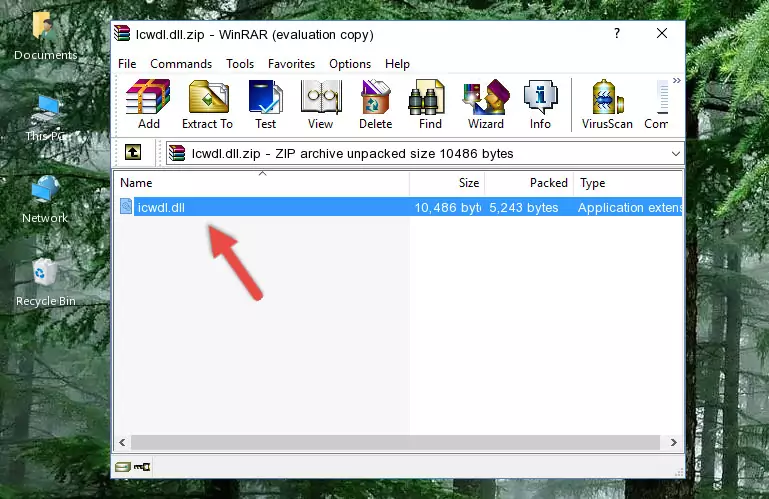Click the icwdl.dll file icon
This screenshot has width=769, height=499.
tap(126, 207)
